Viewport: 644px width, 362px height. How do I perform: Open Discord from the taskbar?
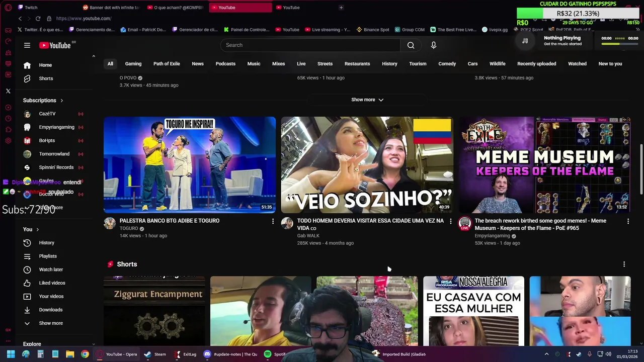(230, 354)
